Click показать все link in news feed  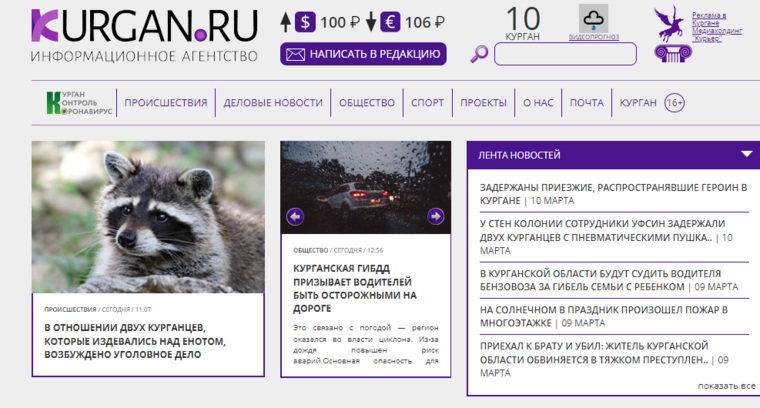tap(726, 386)
